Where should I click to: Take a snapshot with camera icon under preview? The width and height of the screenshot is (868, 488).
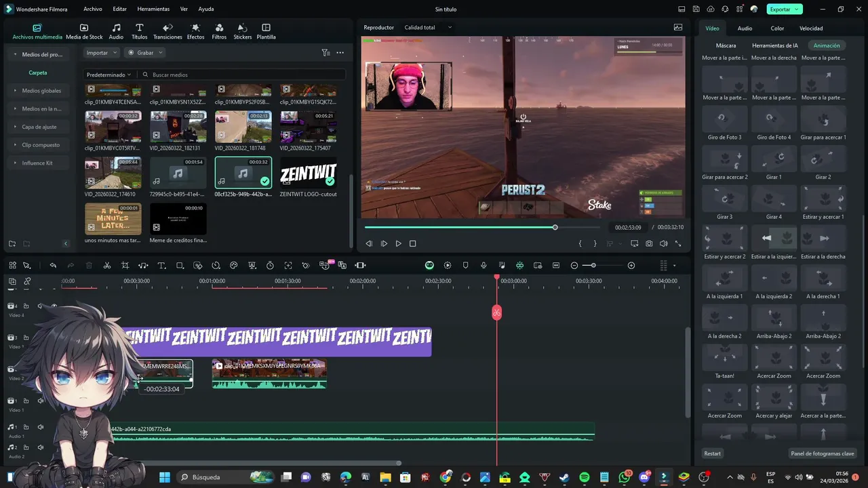649,243
